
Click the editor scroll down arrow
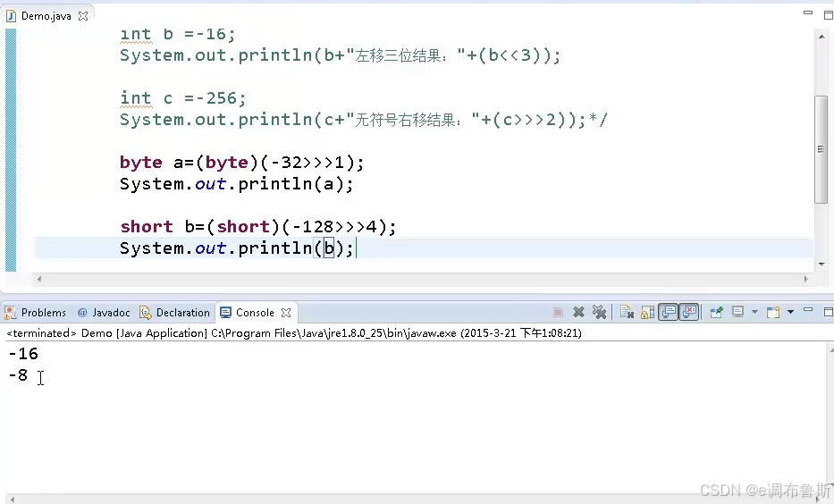821,265
